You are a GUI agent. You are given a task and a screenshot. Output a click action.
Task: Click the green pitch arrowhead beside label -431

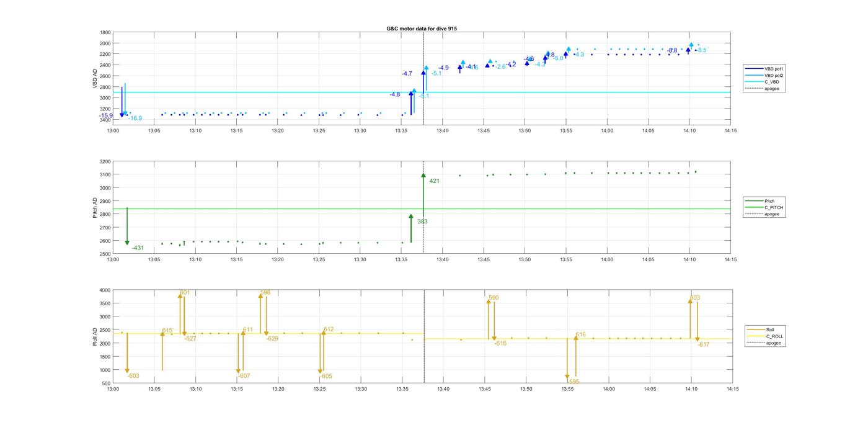pos(127,243)
